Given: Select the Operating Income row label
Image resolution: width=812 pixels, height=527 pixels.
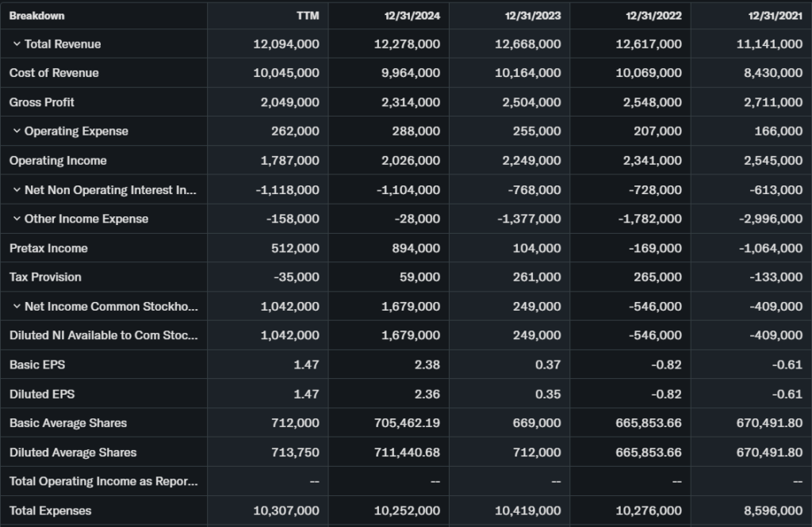Looking at the screenshot, I should [58, 161].
